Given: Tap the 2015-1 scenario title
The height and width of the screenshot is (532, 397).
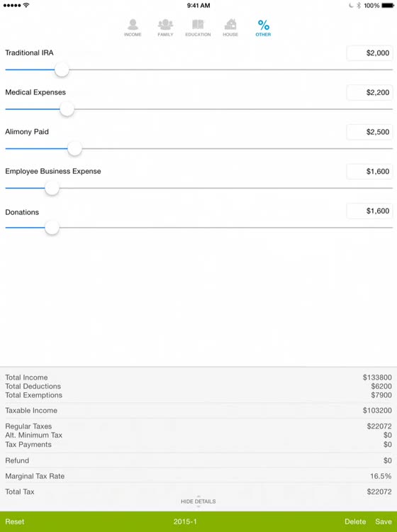Looking at the screenshot, I should [x=185, y=521].
